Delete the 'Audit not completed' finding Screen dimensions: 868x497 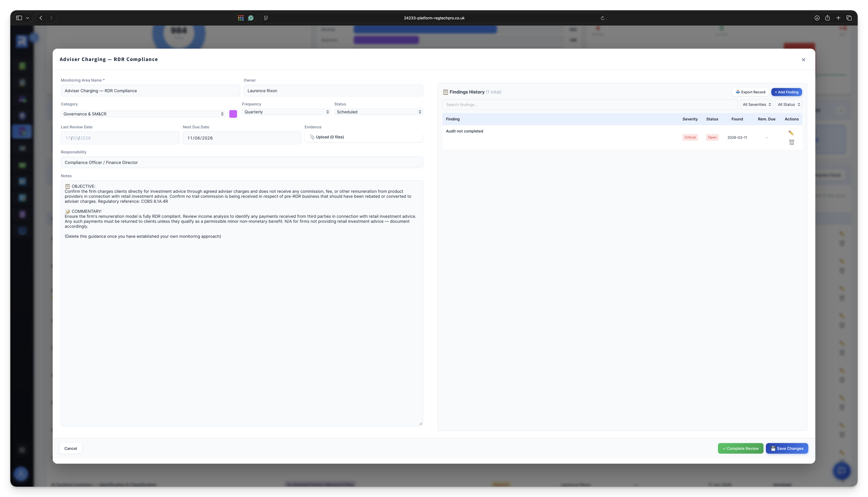pos(792,142)
